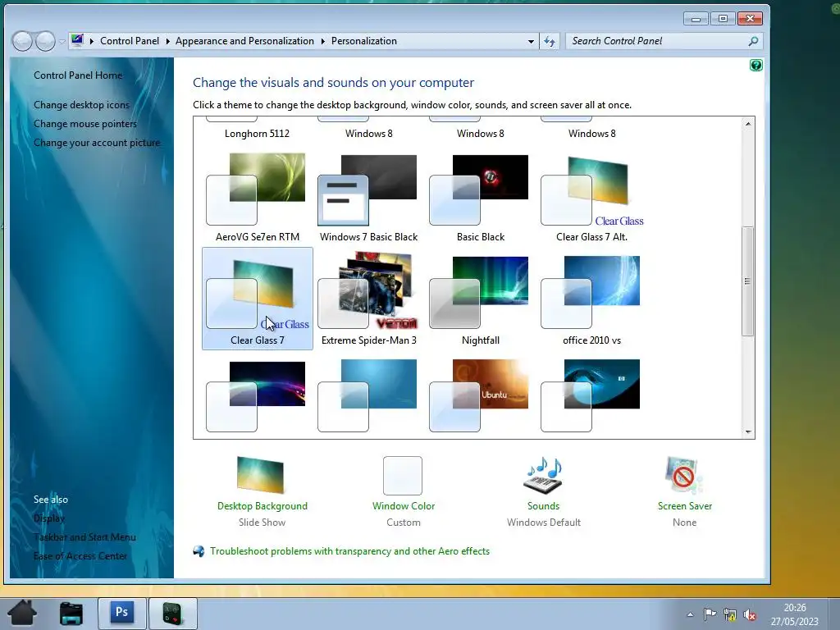Expand the arrow before Control Panel breadcrumb
This screenshot has width=840, height=630.
click(x=92, y=41)
